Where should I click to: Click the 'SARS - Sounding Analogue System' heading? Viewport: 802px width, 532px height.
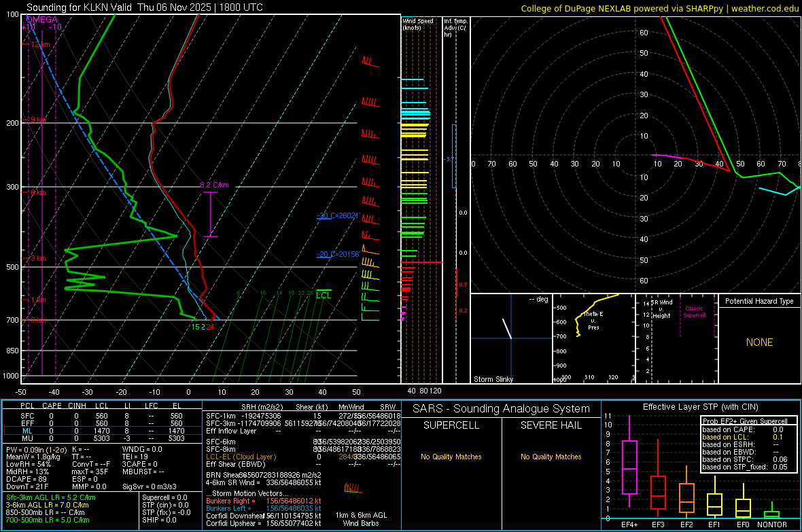pos(502,409)
